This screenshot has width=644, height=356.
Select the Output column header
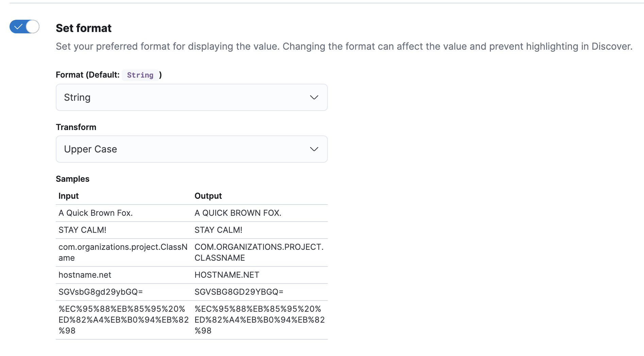[x=208, y=196]
